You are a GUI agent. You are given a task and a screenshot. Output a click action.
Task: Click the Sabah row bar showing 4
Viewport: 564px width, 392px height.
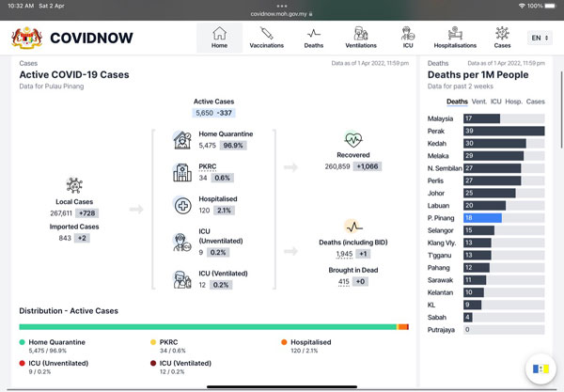tap(468, 317)
